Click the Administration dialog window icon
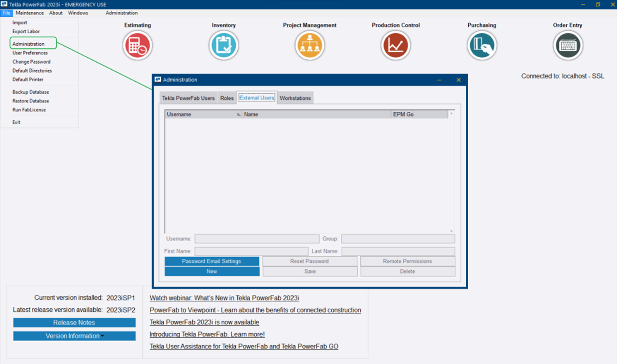617x364 pixels. (x=158, y=80)
